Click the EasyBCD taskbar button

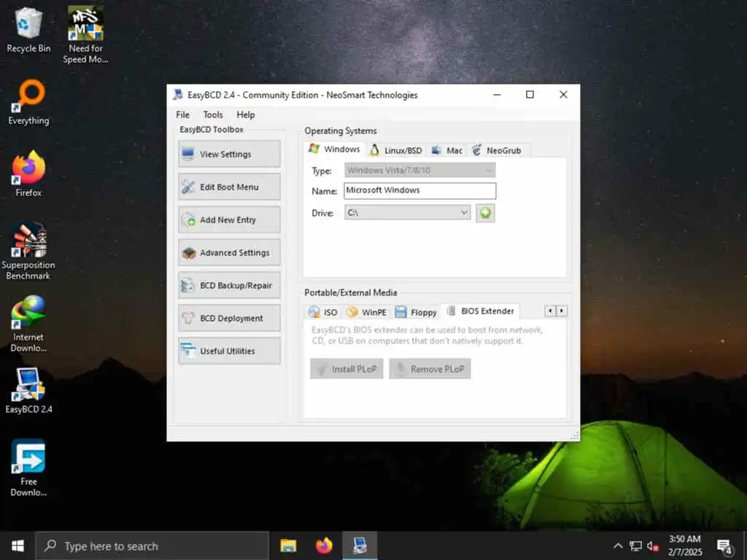(360, 545)
